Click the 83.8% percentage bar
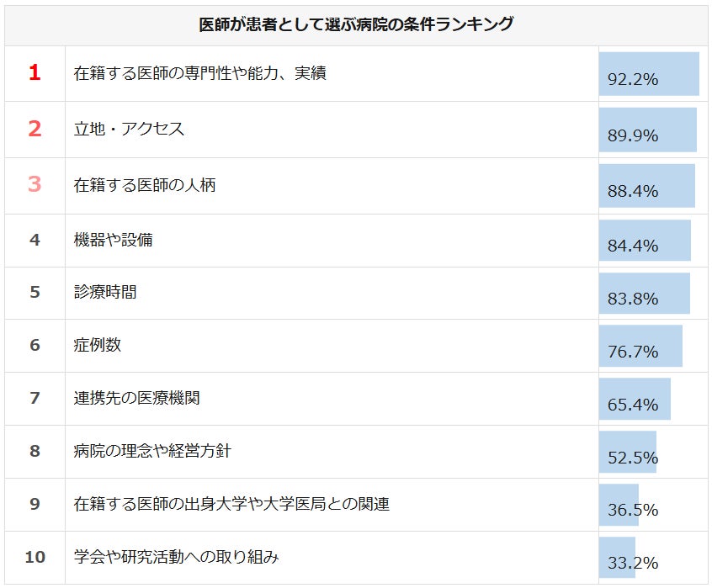This screenshot has height=588, width=712. pyautogui.click(x=644, y=294)
